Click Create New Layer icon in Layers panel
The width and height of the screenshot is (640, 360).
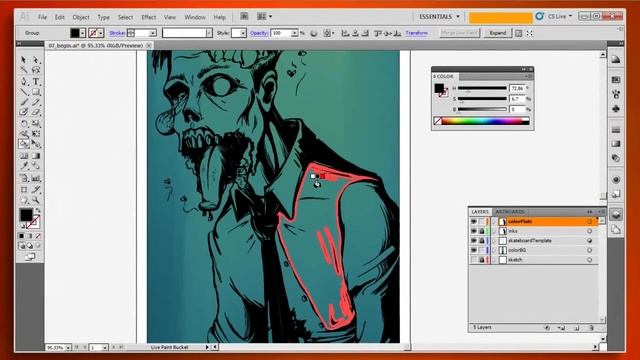(576, 327)
